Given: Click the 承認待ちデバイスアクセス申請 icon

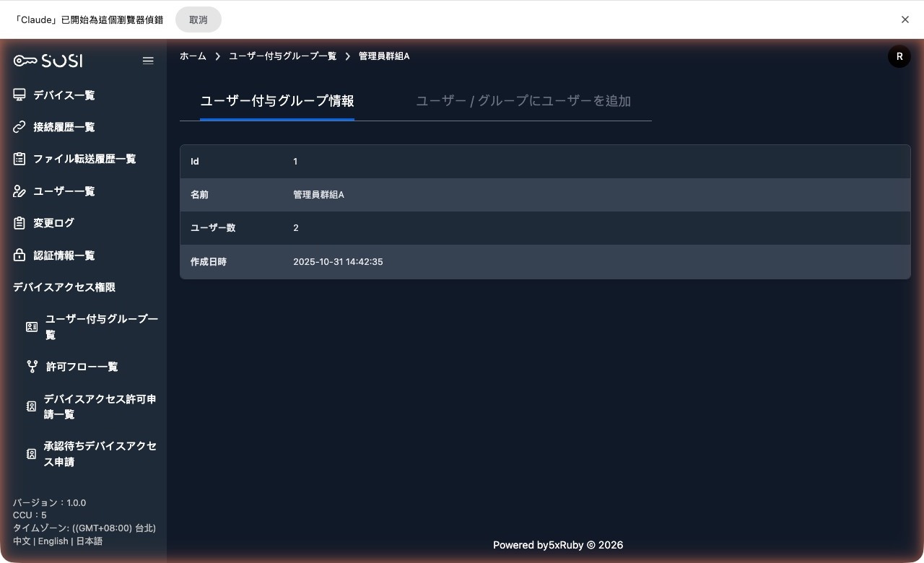Looking at the screenshot, I should click(x=32, y=454).
